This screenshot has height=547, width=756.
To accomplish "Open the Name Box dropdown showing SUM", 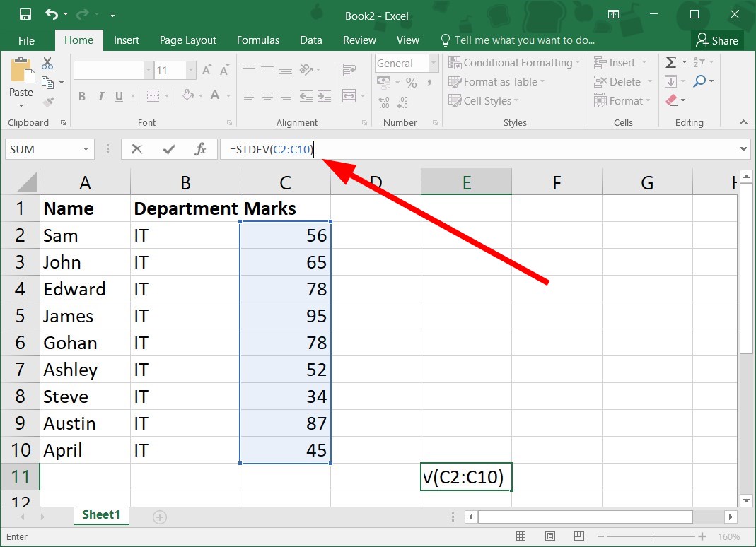I will pos(86,149).
